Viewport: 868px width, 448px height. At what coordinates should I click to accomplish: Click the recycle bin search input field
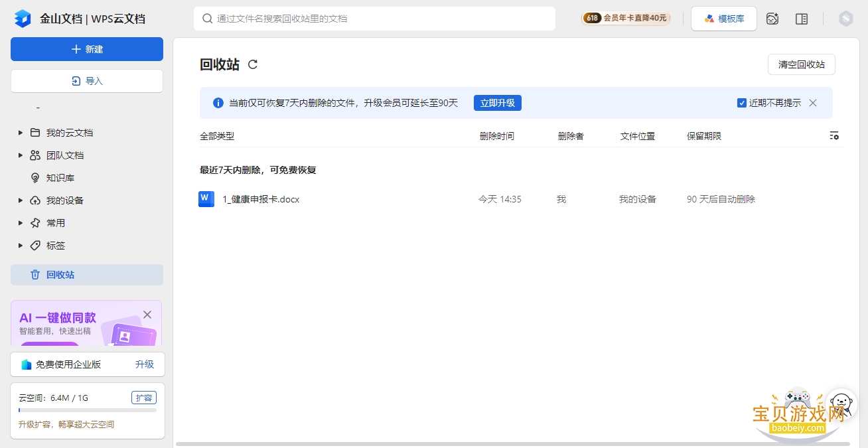(374, 19)
